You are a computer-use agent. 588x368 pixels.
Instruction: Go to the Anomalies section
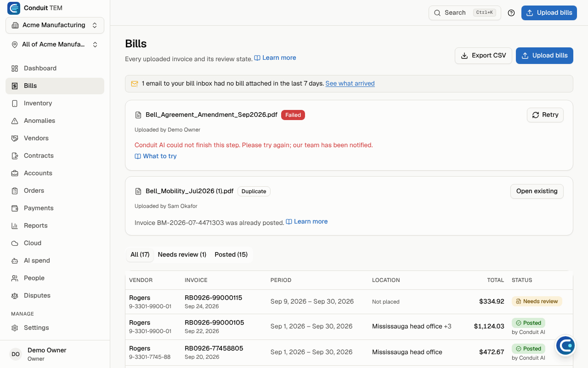(x=55, y=121)
